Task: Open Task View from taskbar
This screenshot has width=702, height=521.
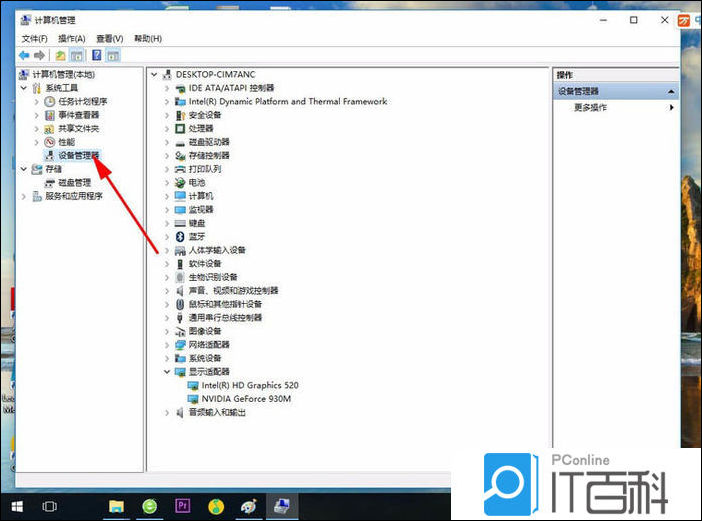Action: pyautogui.click(x=50, y=507)
